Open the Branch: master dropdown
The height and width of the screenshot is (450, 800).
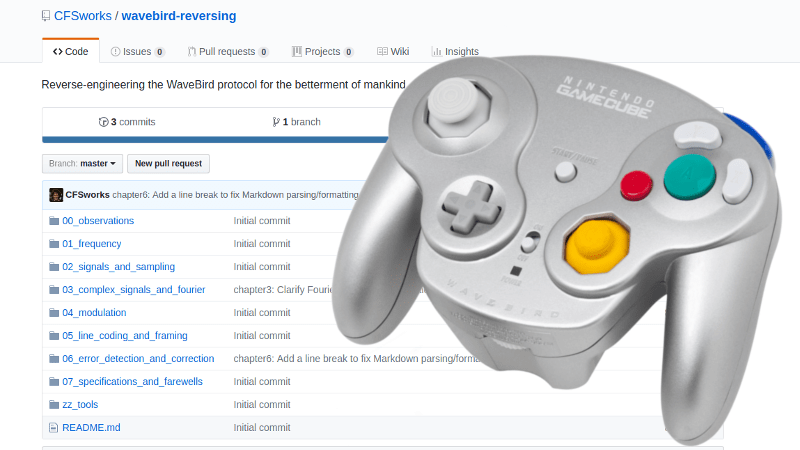(82, 164)
